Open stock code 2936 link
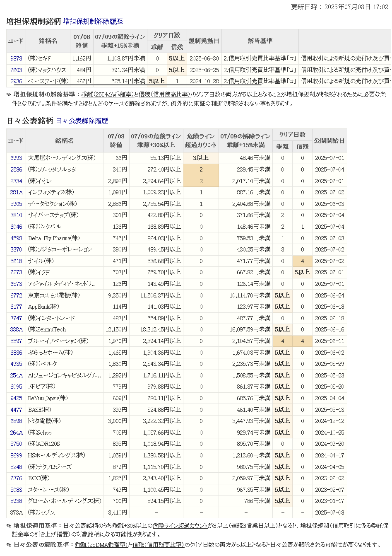 coord(16,81)
